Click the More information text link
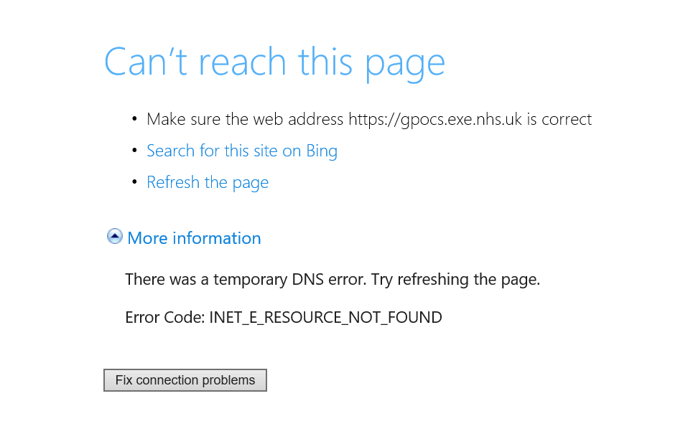The height and width of the screenshot is (434, 688). [x=194, y=238]
